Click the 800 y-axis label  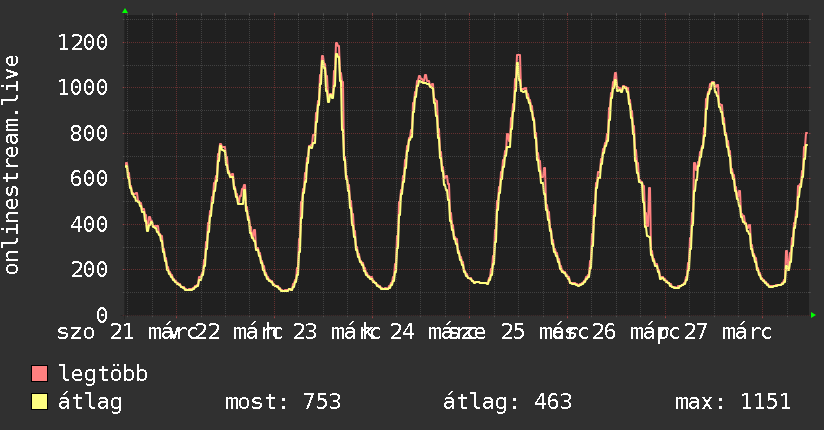[89, 134]
